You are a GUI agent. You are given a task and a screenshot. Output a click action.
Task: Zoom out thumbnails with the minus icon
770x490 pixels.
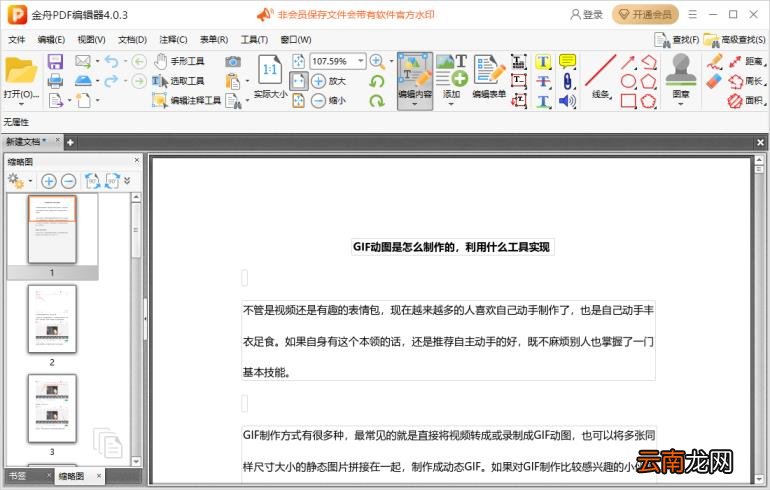68,181
